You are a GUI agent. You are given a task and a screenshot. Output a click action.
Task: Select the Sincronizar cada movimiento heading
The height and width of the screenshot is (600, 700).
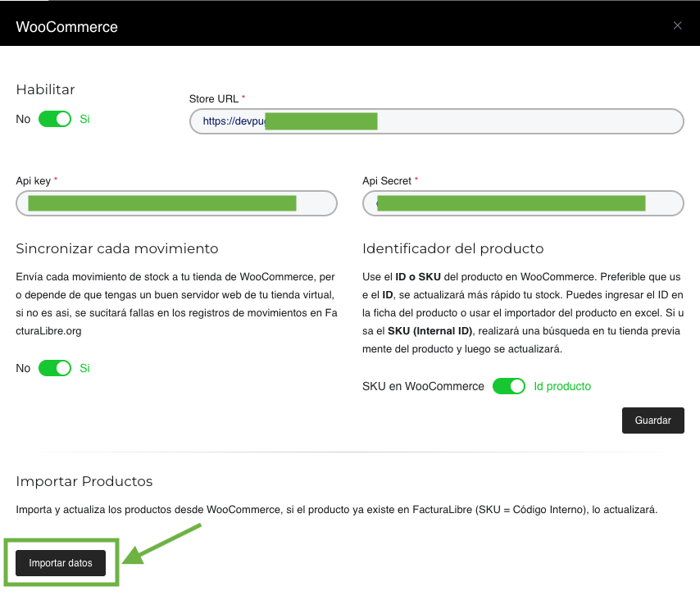click(x=117, y=248)
